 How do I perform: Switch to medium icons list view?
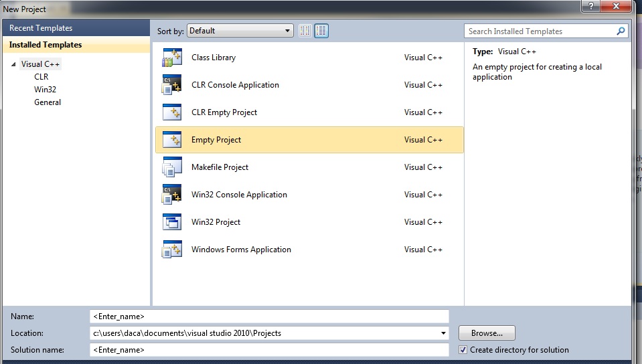pyautogui.click(x=321, y=31)
